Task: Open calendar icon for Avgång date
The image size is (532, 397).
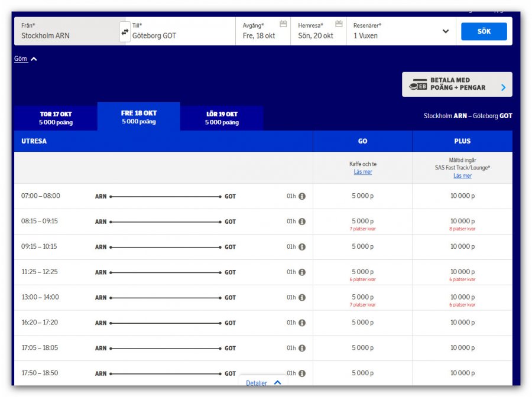Action: click(283, 24)
